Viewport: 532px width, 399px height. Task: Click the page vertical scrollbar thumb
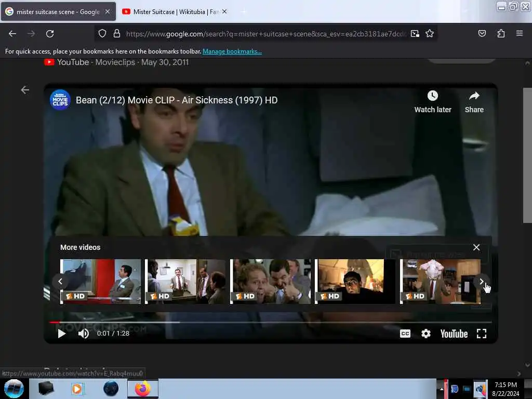[527, 155]
